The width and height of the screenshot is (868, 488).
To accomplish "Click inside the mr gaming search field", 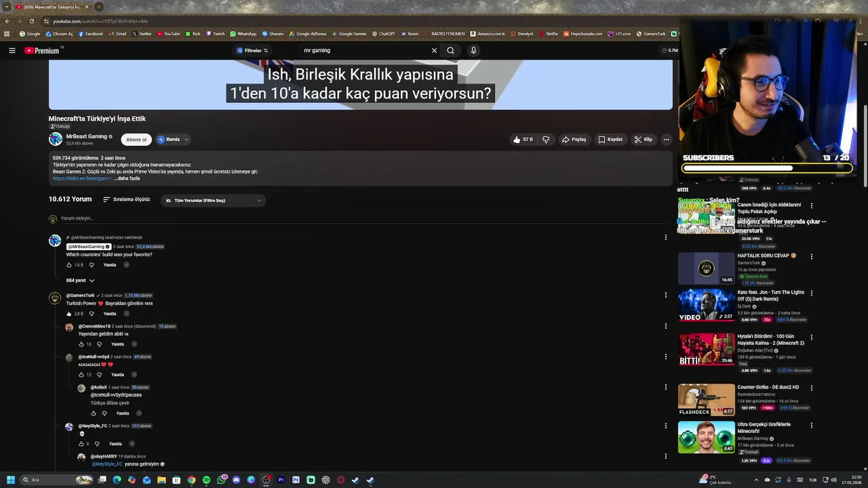I will 364,50.
